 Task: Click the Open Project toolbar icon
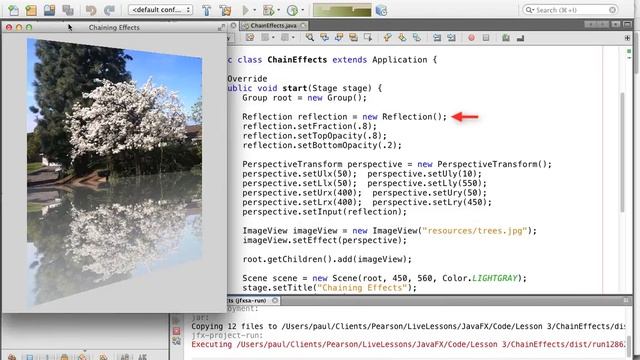point(49,10)
